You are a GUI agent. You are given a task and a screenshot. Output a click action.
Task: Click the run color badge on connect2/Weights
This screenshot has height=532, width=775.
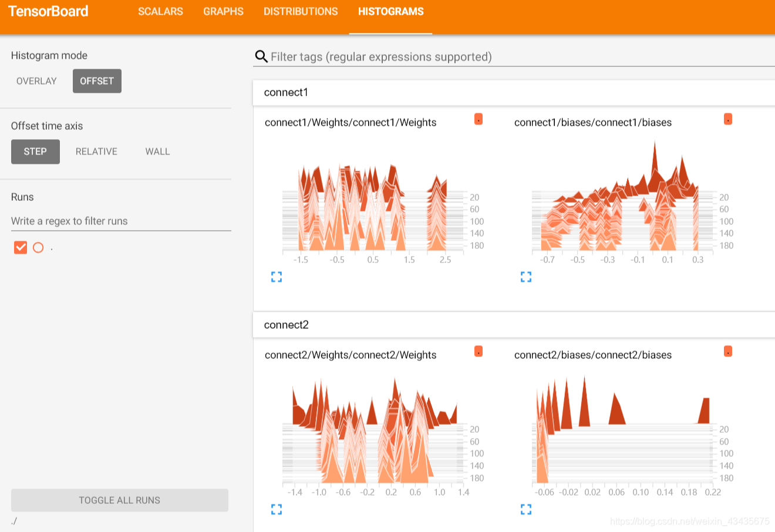[x=479, y=352]
